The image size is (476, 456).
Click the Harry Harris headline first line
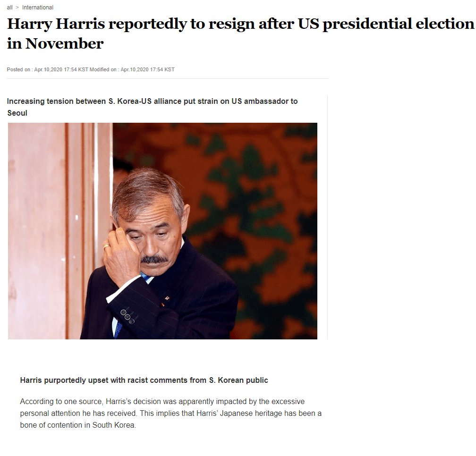[x=240, y=24]
